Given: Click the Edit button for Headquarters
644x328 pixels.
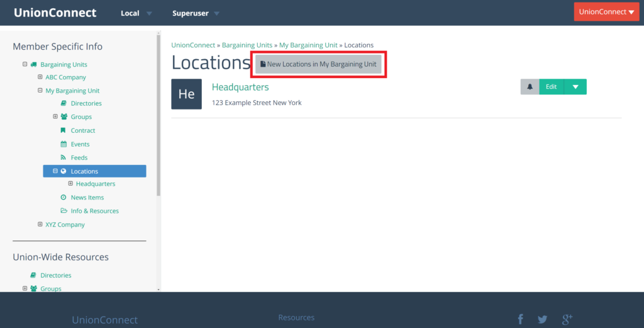Looking at the screenshot, I should [x=551, y=87].
